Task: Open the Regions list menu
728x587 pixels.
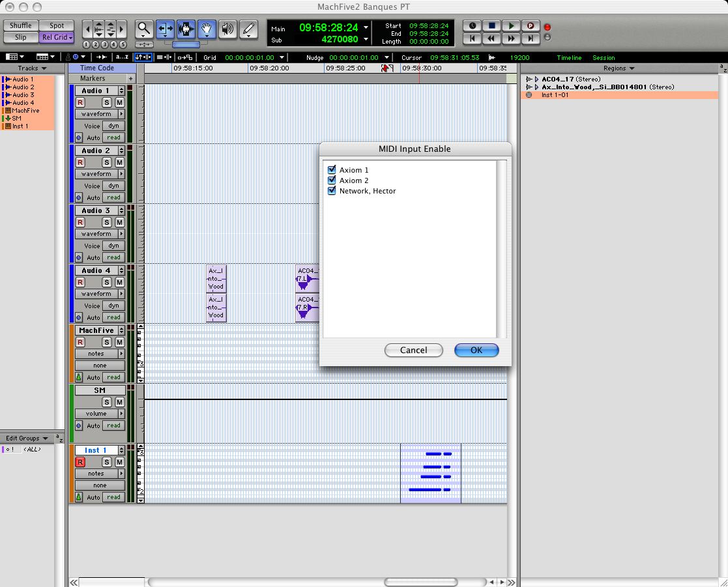Action: click(x=617, y=68)
